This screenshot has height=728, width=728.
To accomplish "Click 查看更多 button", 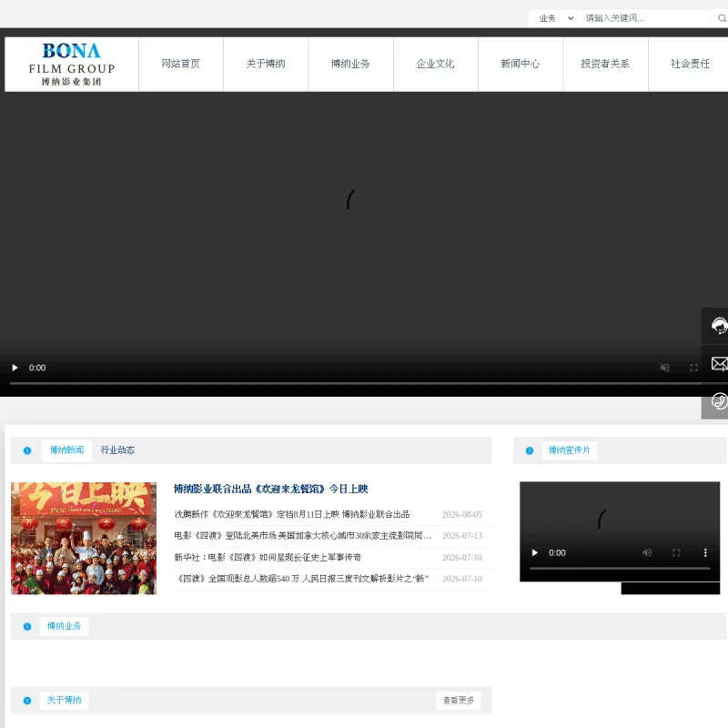I will pyautogui.click(x=459, y=700).
